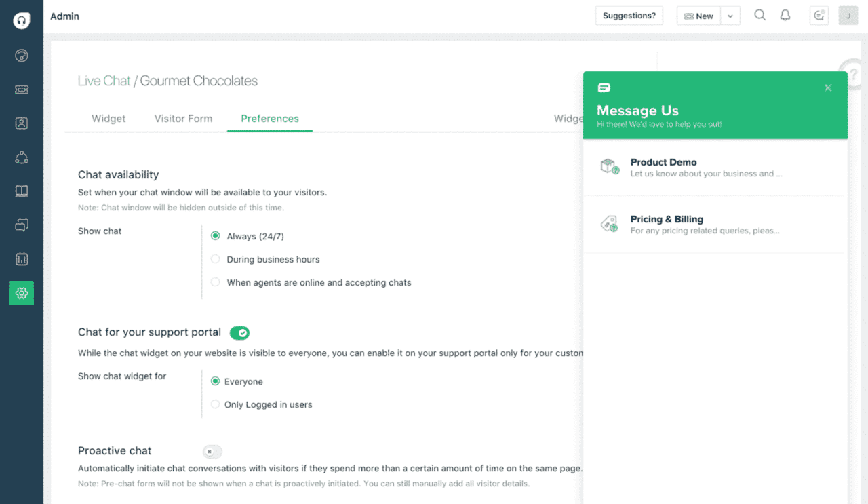Open the dashboard icon in sidebar
This screenshot has height=504, width=868.
22,56
